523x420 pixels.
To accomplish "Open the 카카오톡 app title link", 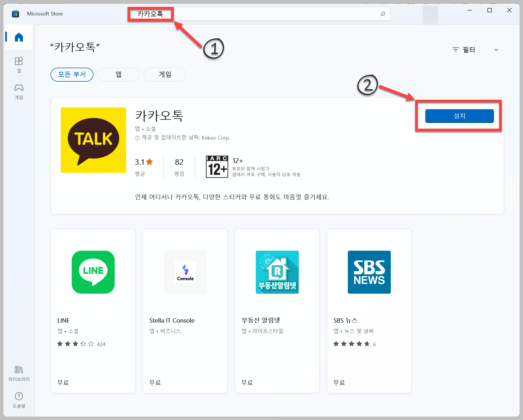I will pyautogui.click(x=159, y=116).
